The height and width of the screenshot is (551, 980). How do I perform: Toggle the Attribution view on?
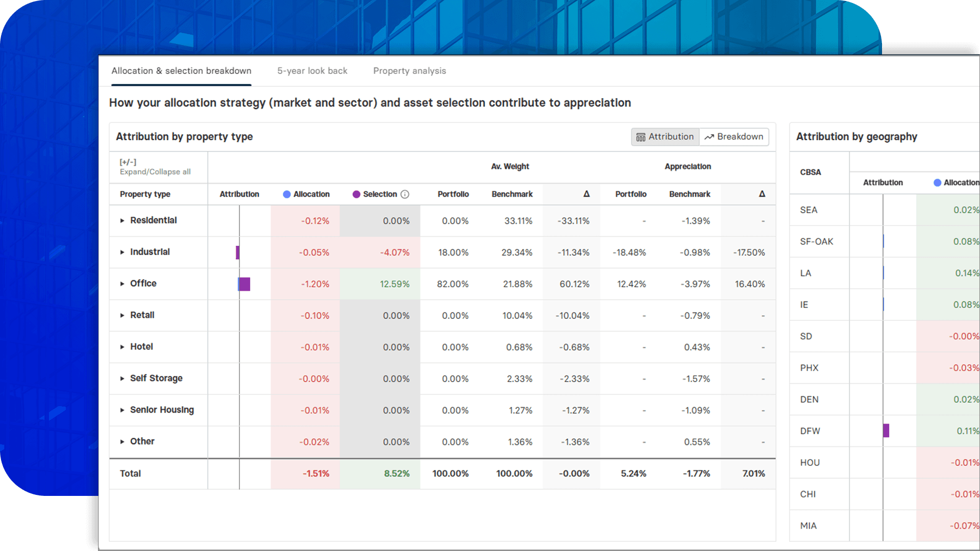[665, 137]
